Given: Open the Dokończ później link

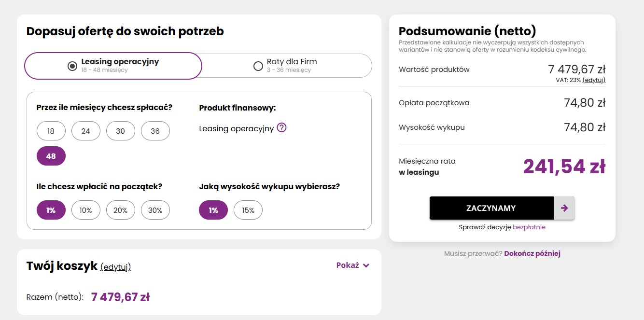Looking at the screenshot, I should point(532,253).
